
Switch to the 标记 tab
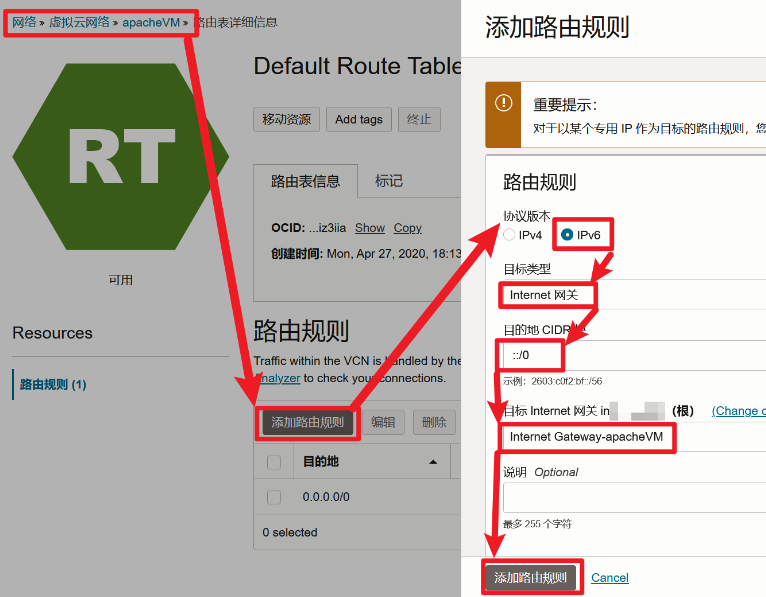click(x=389, y=181)
